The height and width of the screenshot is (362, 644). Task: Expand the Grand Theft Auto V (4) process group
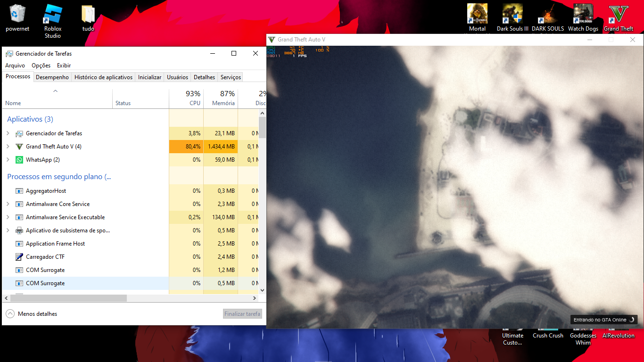coord(8,147)
